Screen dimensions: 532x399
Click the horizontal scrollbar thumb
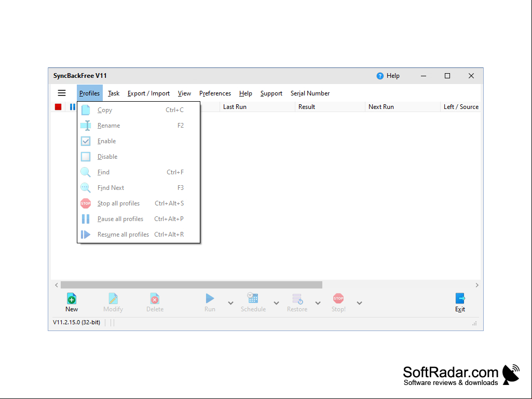(192, 285)
